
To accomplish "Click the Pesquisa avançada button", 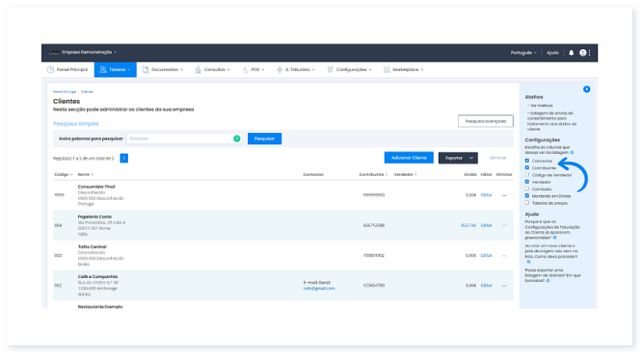I will click(485, 121).
